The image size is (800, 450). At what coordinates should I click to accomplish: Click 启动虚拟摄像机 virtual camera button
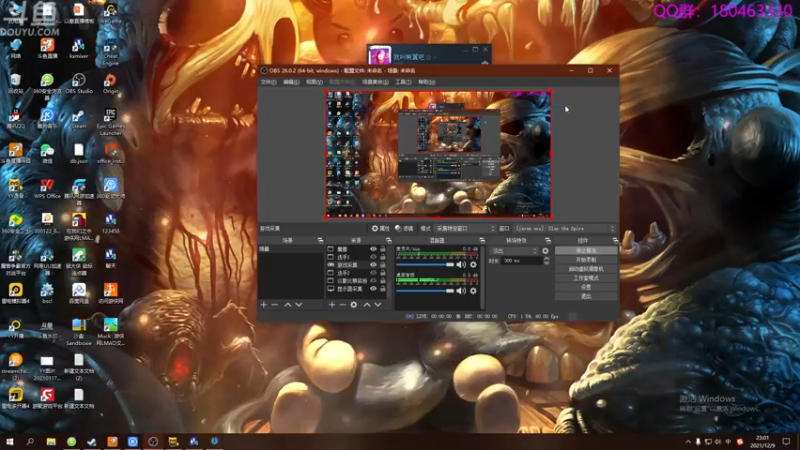(x=586, y=269)
